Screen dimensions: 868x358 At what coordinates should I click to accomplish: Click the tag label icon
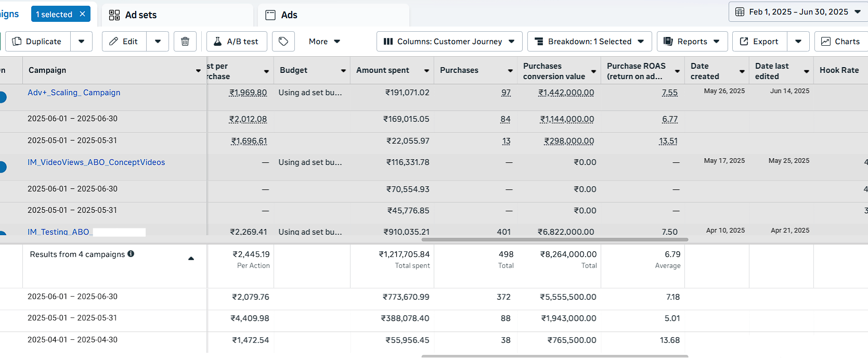tap(283, 42)
